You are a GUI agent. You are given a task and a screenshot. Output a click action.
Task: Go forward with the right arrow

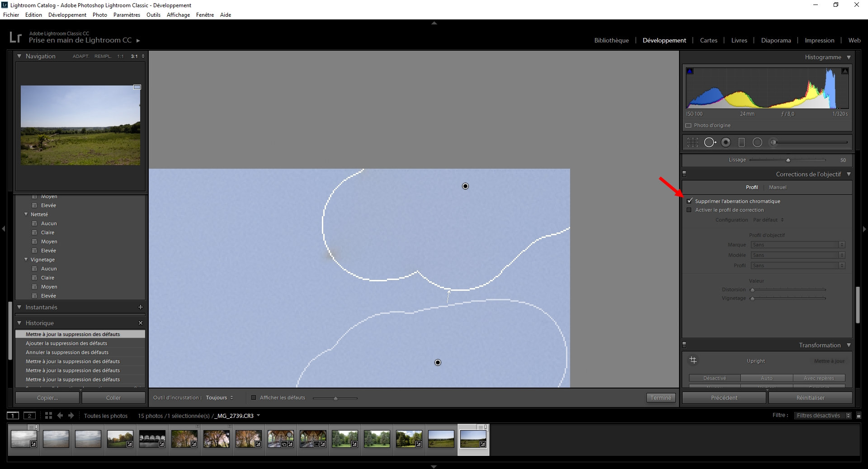point(71,416)
